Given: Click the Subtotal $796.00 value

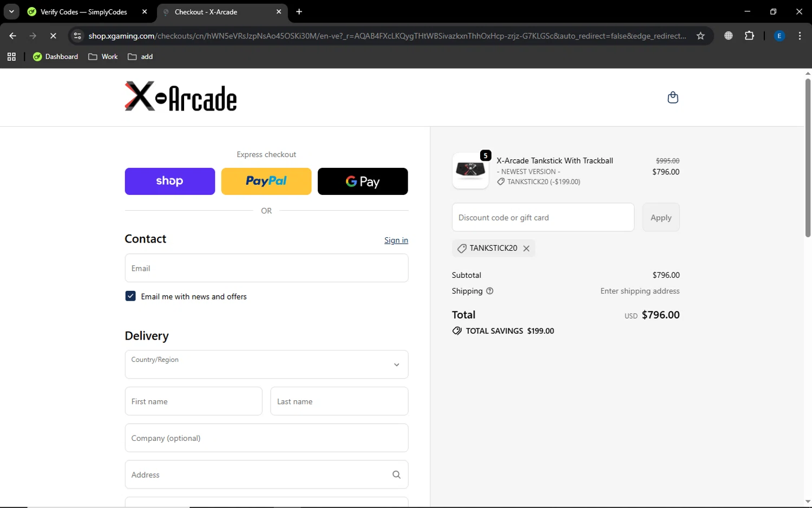Looking at the screenshot, I should pos(666,275).
